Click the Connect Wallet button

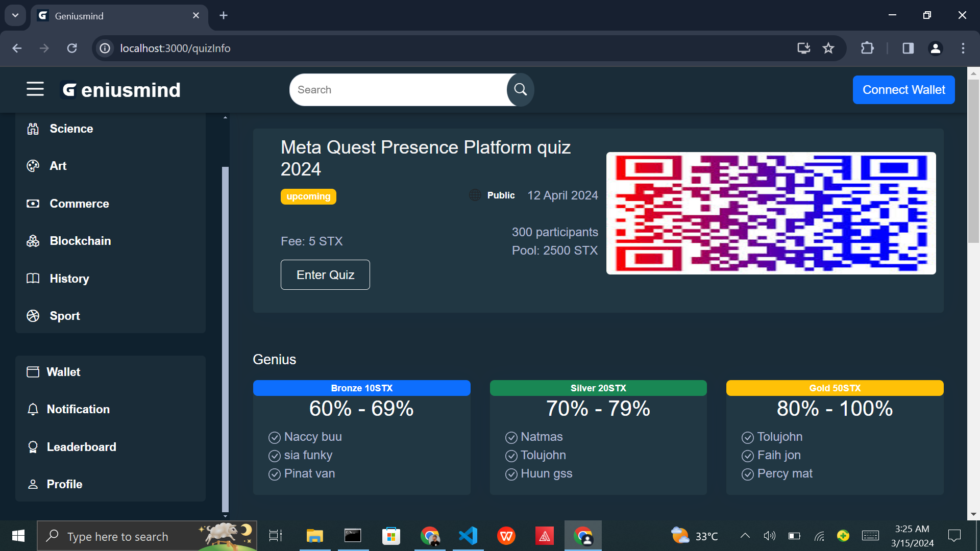(x=903, y=90)
